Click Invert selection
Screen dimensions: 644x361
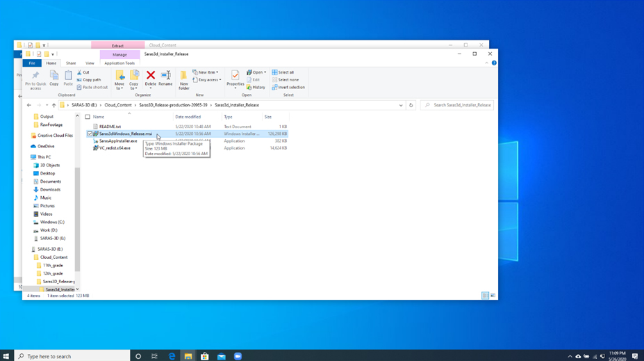(x=288, y=87)
